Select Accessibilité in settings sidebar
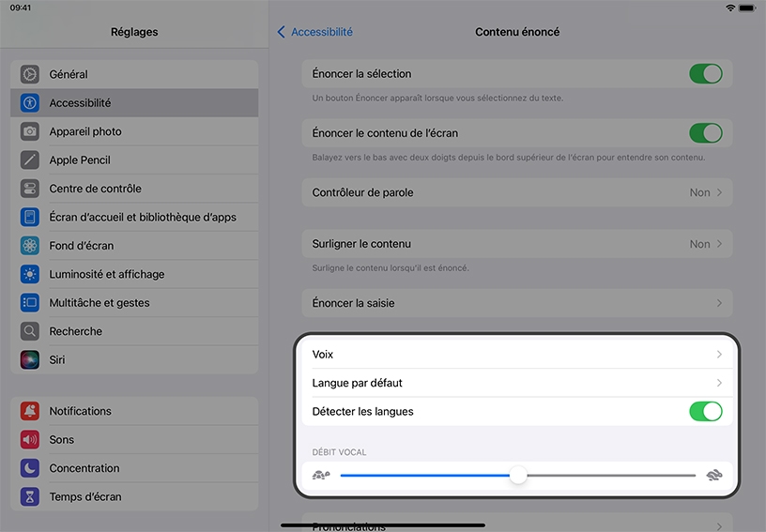Image resolution: width=766 pixels, height=532 pixels. (134, 102)
